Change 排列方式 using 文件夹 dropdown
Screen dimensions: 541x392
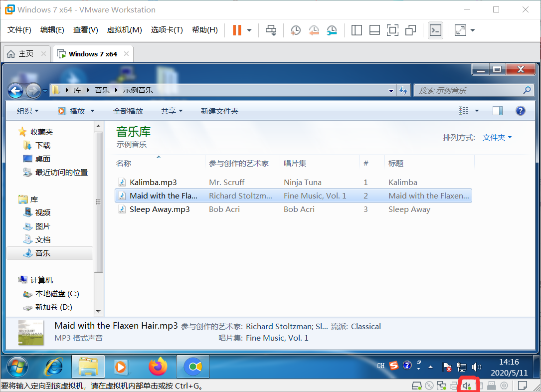point(497,137)
